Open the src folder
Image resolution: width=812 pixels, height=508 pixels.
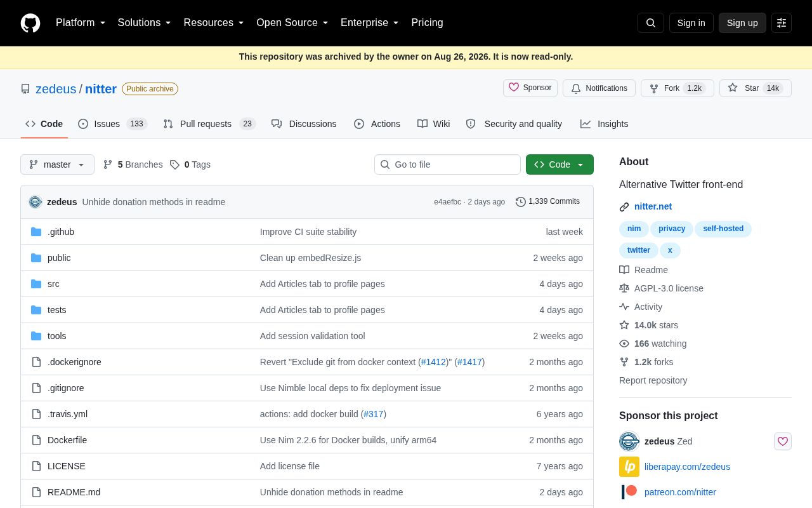click(x=53, y=284)
